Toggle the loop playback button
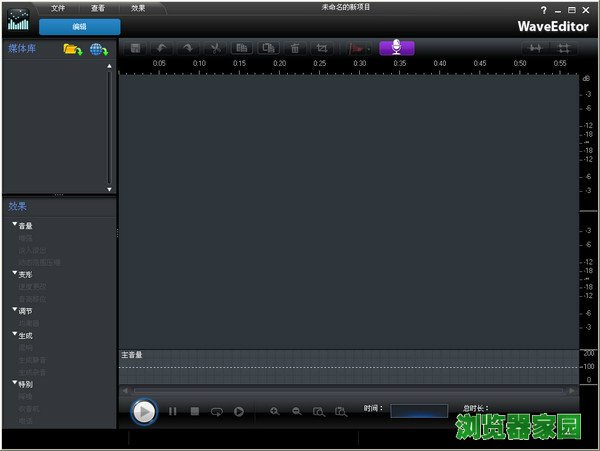Screen dimensions: 600x451 tap(217, 411)
